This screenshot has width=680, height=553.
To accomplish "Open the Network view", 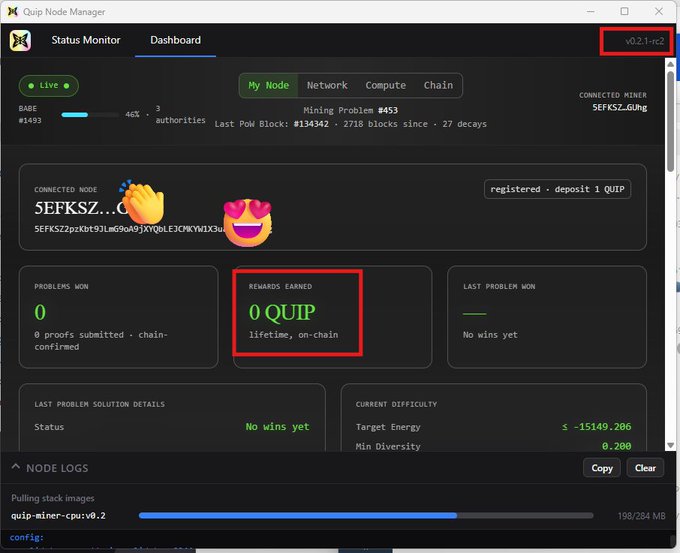I will click(x=327, y=85).
